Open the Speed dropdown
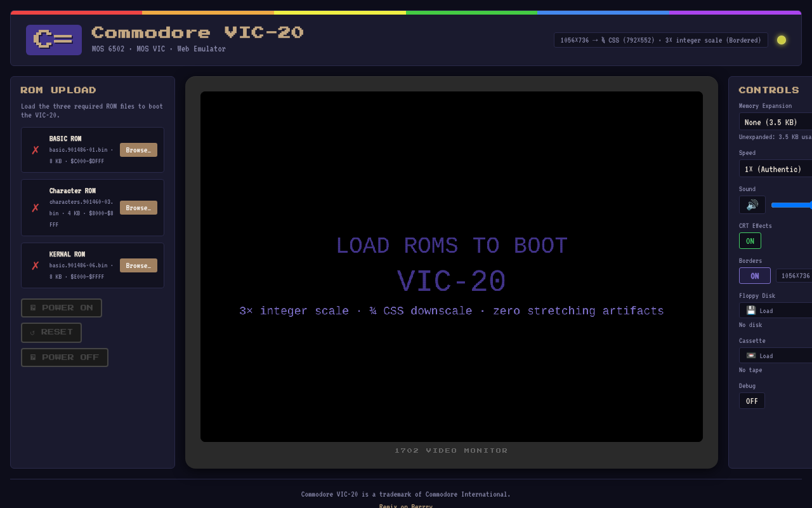 [x=775, y=169]
